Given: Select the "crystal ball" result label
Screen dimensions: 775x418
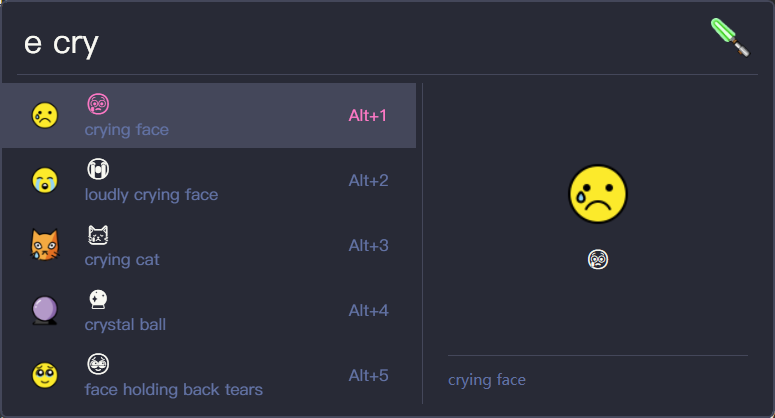Looking at the screenshot, I should point(125,325).
